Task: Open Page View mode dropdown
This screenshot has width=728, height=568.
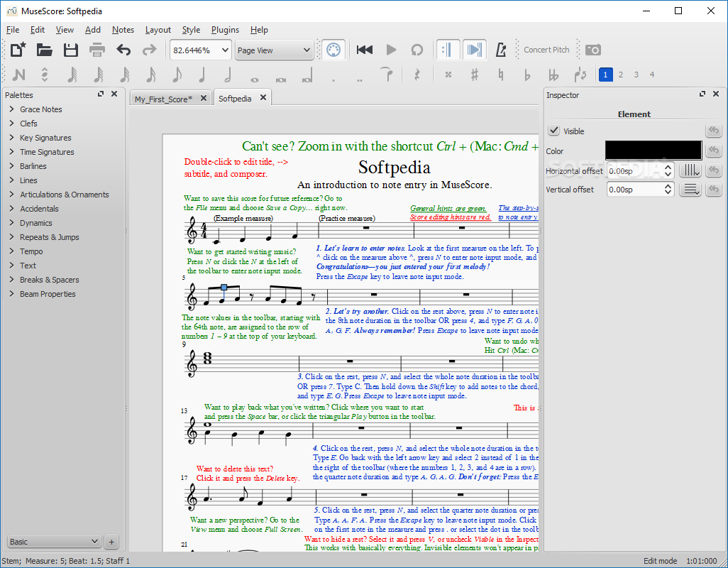Action: pyautogui.click(x=274, y=50)
